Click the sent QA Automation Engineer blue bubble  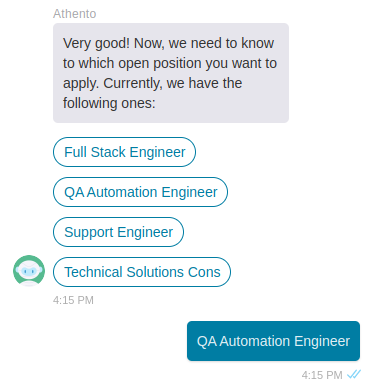[x=273, y=341]
